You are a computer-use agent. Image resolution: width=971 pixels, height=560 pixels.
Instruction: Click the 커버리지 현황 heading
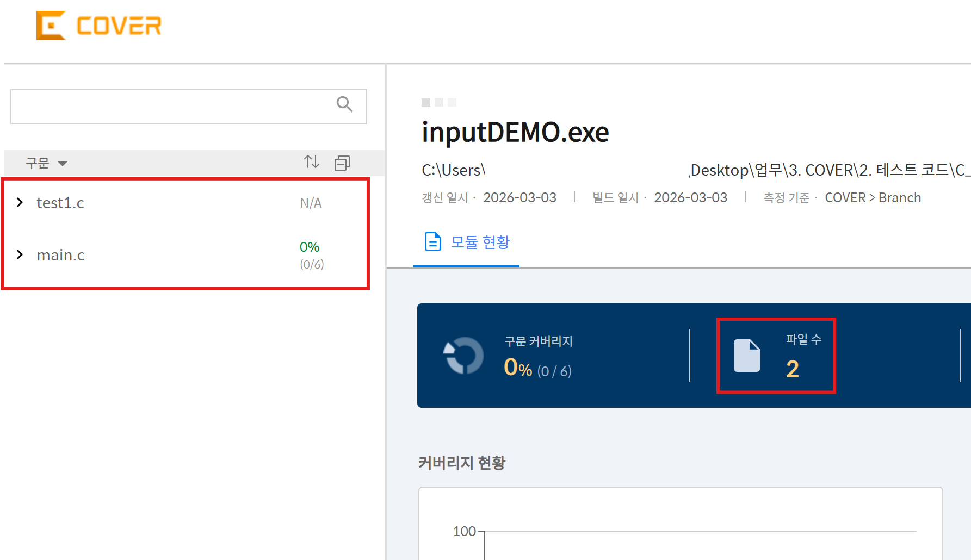click(x=462, y=463)
